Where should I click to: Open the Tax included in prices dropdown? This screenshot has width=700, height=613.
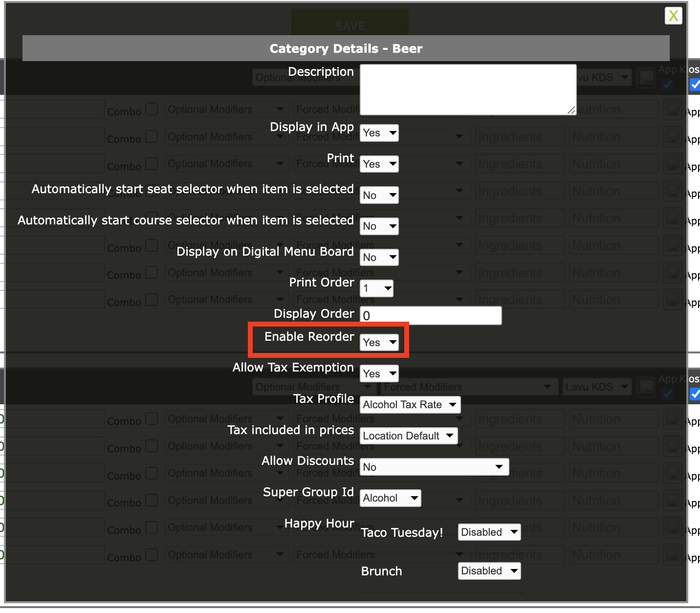click(409, 436)
